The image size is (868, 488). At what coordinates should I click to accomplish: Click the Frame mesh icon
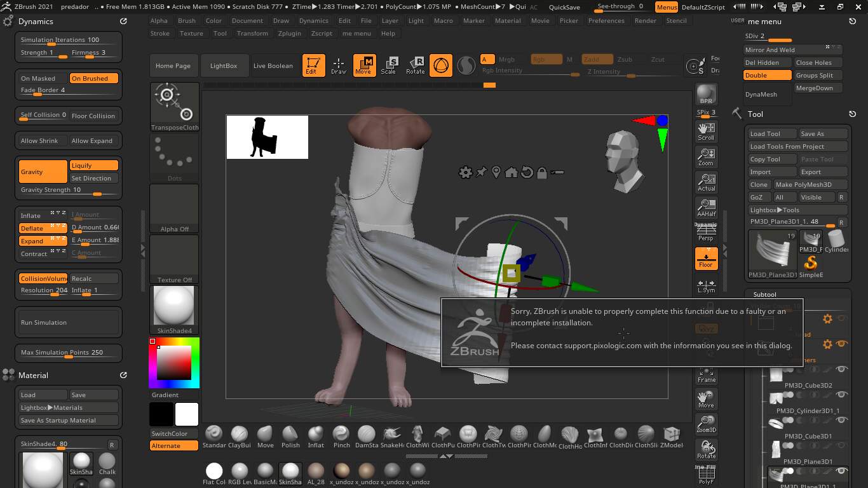(x=706, y=375)
